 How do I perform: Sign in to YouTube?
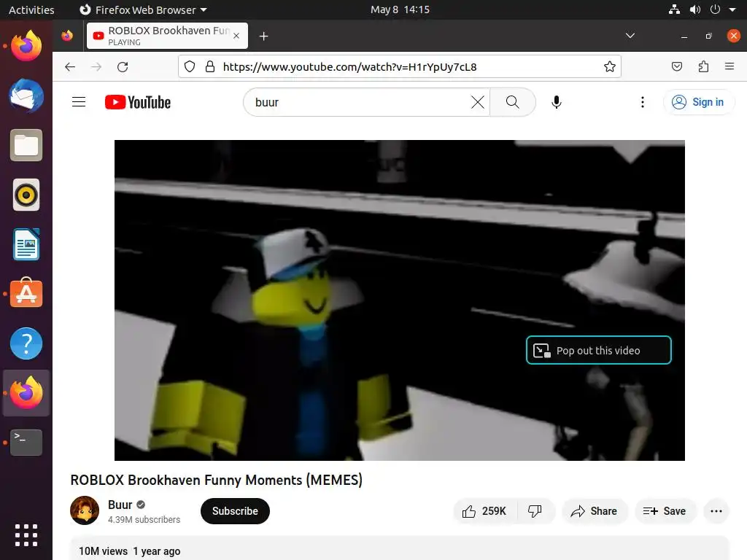click(x=698, y=102)
